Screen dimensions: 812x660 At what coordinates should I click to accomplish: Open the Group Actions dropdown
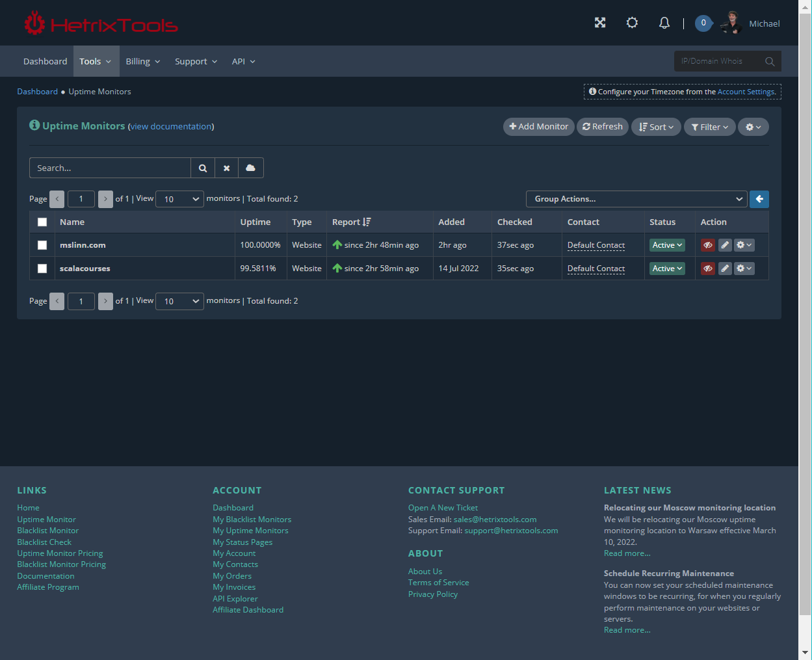tap(636, 199)
